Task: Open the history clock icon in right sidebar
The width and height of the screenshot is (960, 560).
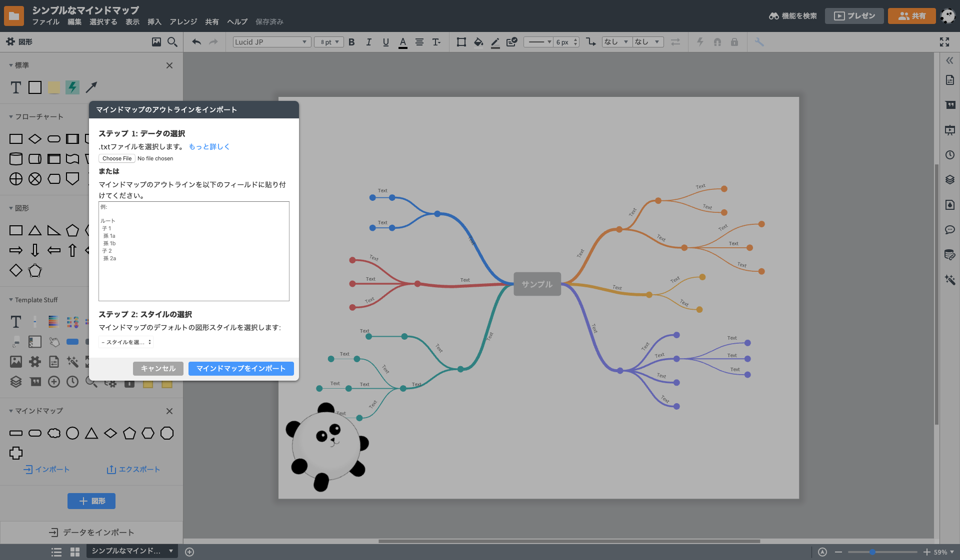Action: [x=950, y=155]
